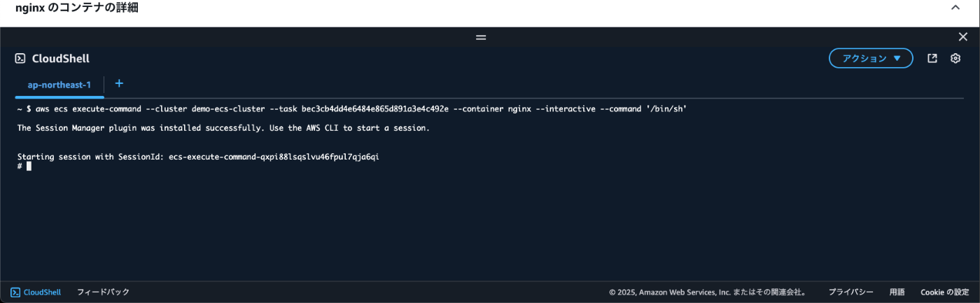Open CloudShell in a new browser tab
The height and width of the screenshot is (303, 980).
(x=932, y=59)
